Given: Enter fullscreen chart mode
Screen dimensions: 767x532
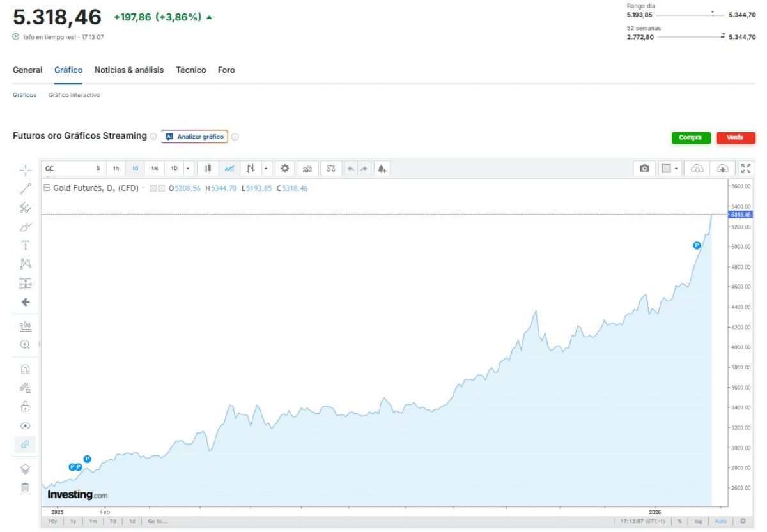Looking at the screenshot, I should tap(746, 169).
